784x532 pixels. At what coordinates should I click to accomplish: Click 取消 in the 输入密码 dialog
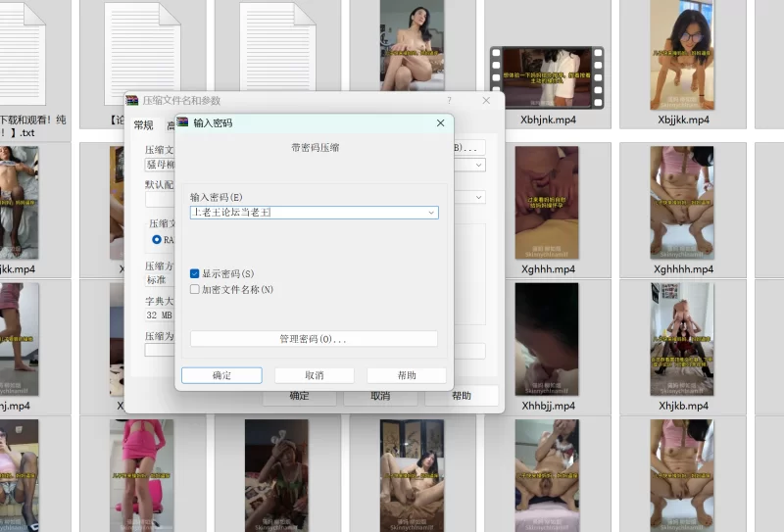(x=314, y=375)
